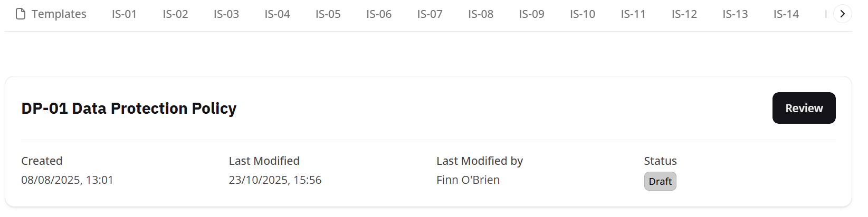The height and width of the screenshot is (217, 868).
Task: Switch to the IS-09 tab
Action: (531, 14)
